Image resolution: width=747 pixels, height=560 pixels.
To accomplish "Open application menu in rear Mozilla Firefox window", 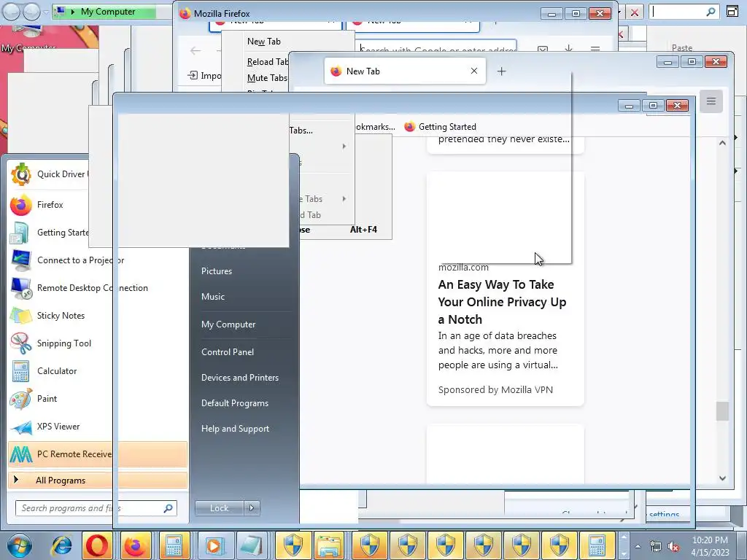I will tap(595, 50).
